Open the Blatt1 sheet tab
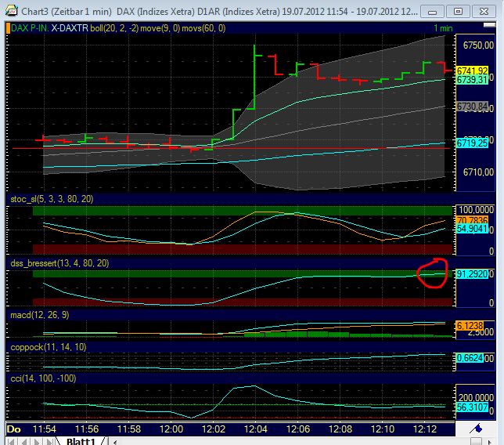 tap(81, 441)
